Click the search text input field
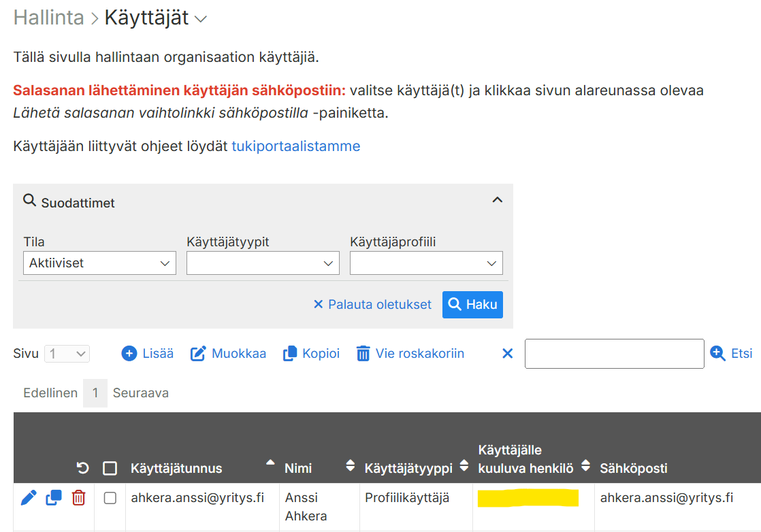Image resolution: width=761 pixels, height=532 pixels. coord(614,354)
